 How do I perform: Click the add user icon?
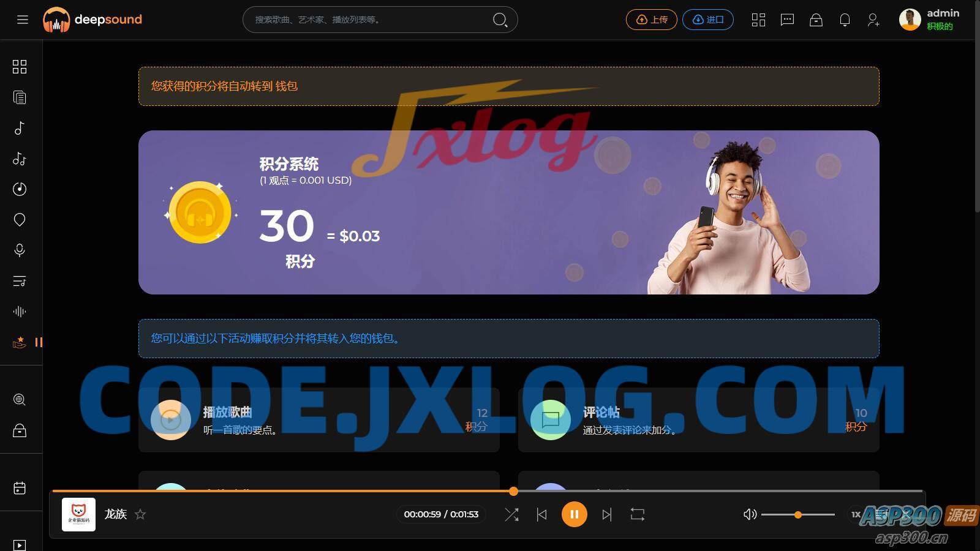[873, 20]
